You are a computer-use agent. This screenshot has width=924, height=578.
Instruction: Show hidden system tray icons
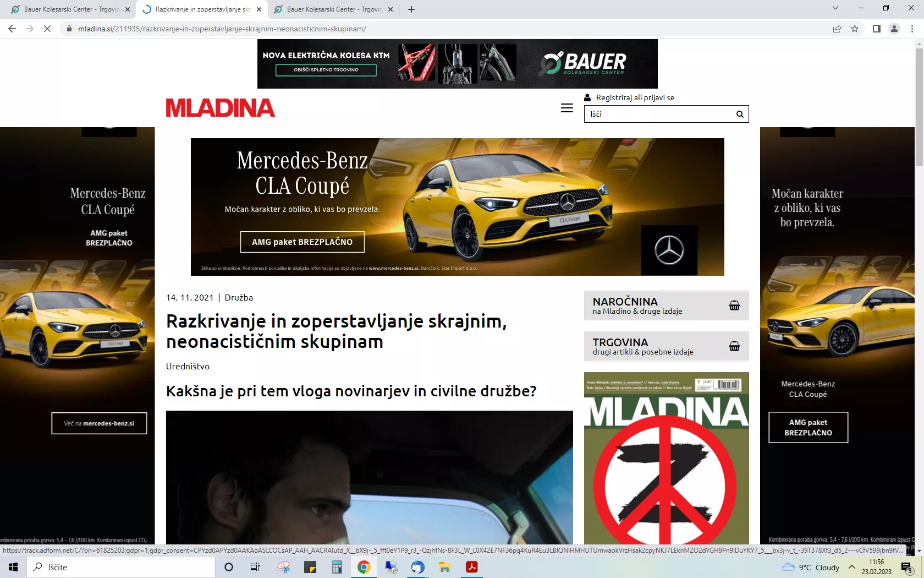point(851,567)
